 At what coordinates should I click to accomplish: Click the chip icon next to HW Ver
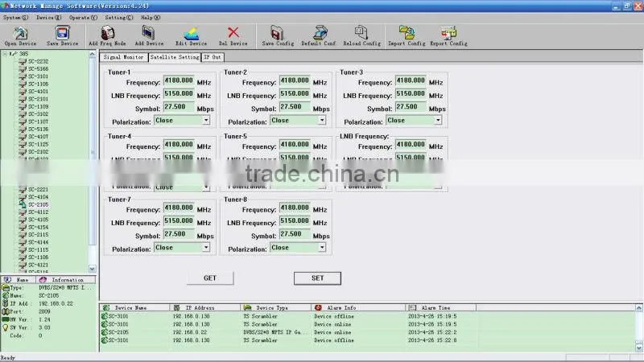[x=6, y=319]
